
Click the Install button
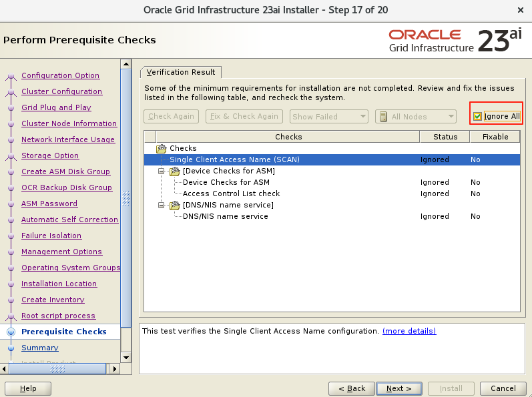pos(451,388)
